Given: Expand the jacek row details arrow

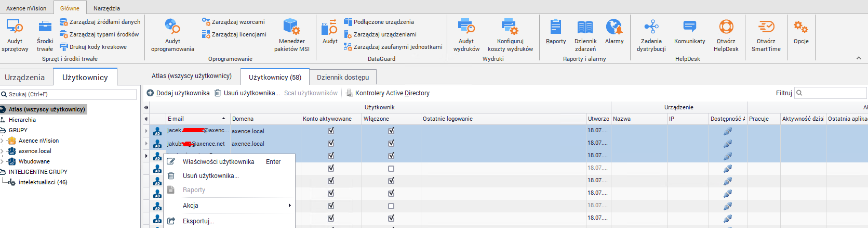Looking at the screenshot, I should pyautogui.click(x=146, y=131).
